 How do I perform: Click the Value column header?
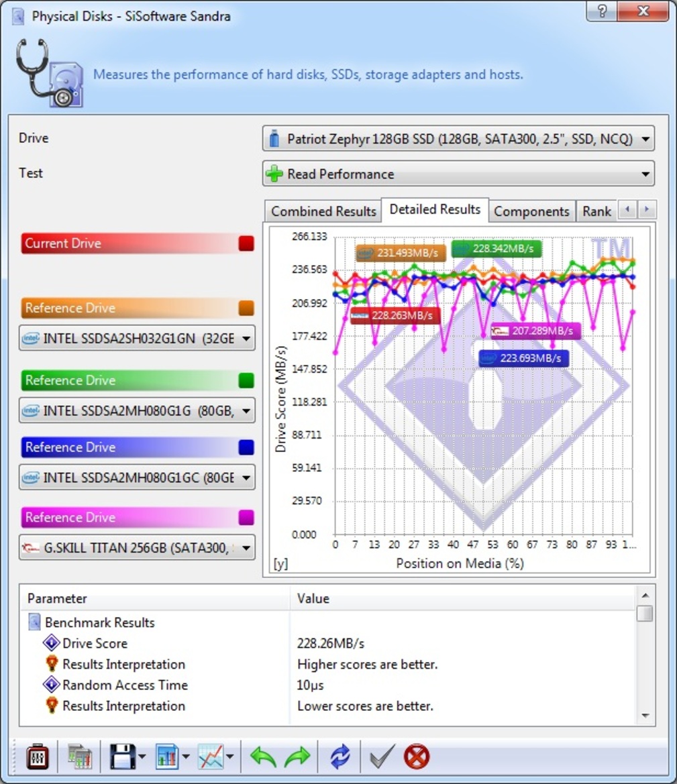463,598
